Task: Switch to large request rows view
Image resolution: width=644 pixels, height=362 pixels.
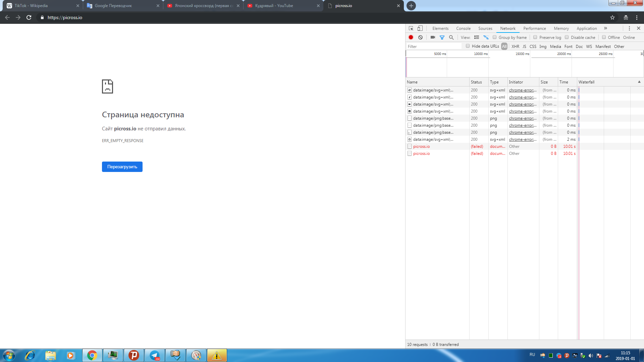Action: (477, 37)
